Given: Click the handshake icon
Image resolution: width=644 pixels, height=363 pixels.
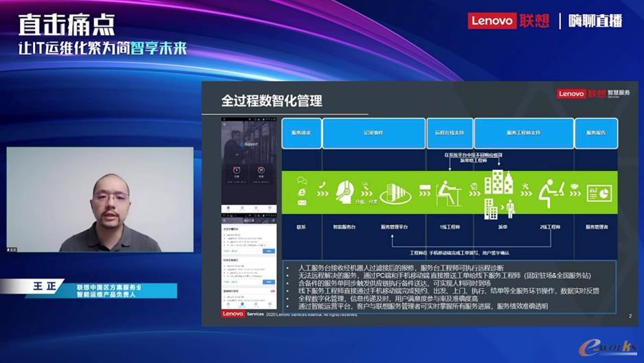Looking at the screenshot, I should pyautogui.click(x=575, y=186).
